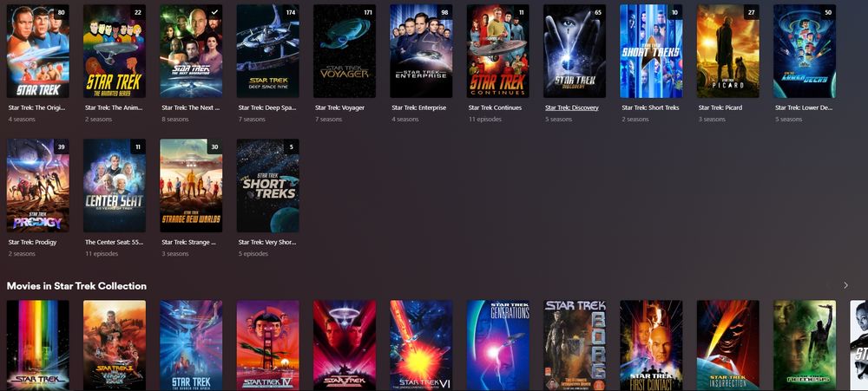Image resolution: width=868 pixels, height=391 pixels.
Task: Click The Center Seat title link
Action: (x=115, y=242)
